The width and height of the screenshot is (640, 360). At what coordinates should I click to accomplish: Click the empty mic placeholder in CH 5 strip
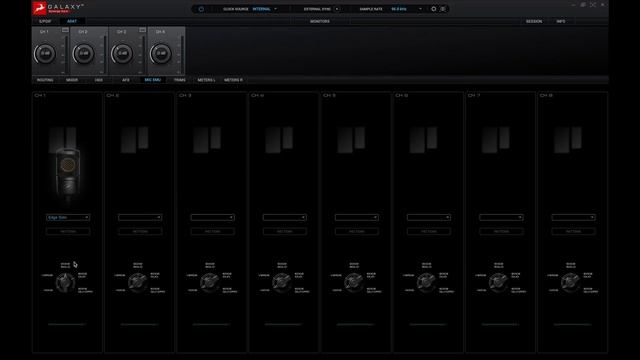(351, 140)
